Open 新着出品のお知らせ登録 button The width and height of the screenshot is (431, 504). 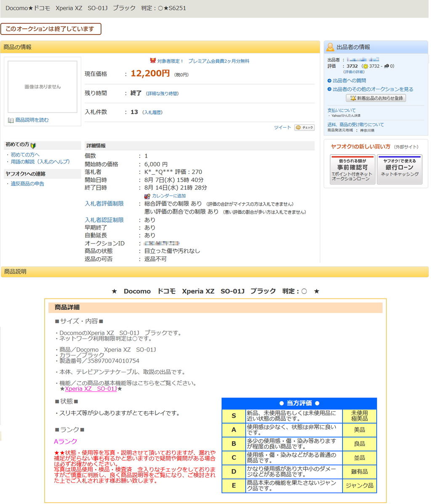pyautogui.click(x=376, y=98)
